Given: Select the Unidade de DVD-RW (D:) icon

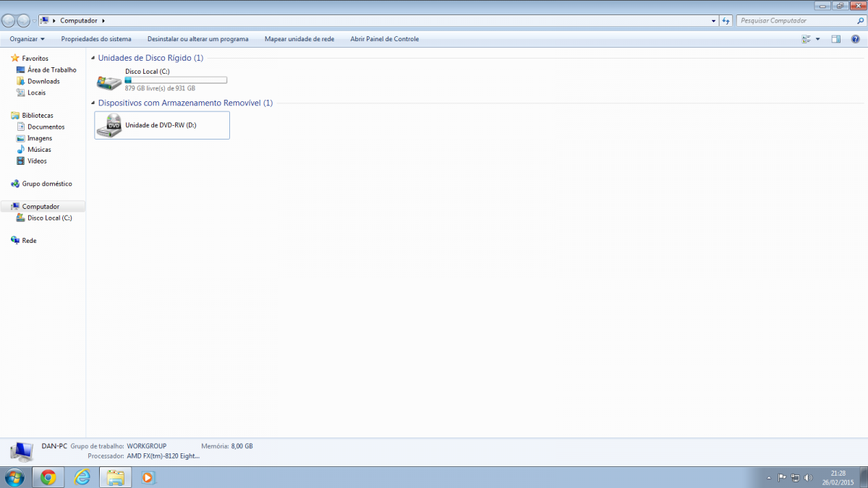Looking at the screenshot, I should pyautogui.click(x=109, y=125).
